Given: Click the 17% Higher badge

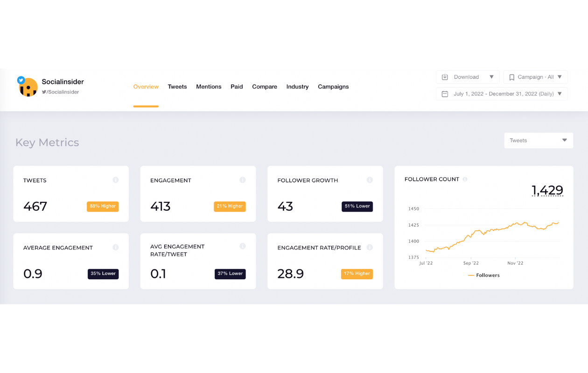Looking at the screenshot, I should tap(357, 274).
